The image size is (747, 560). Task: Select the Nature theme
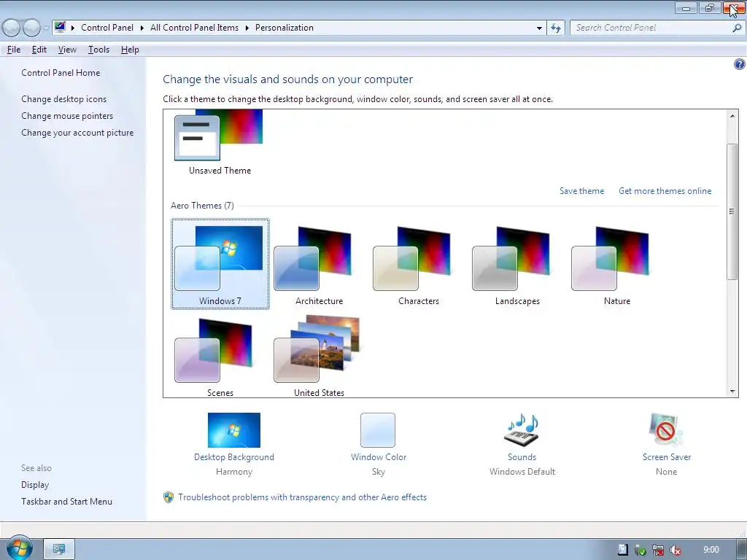[616, 264]
